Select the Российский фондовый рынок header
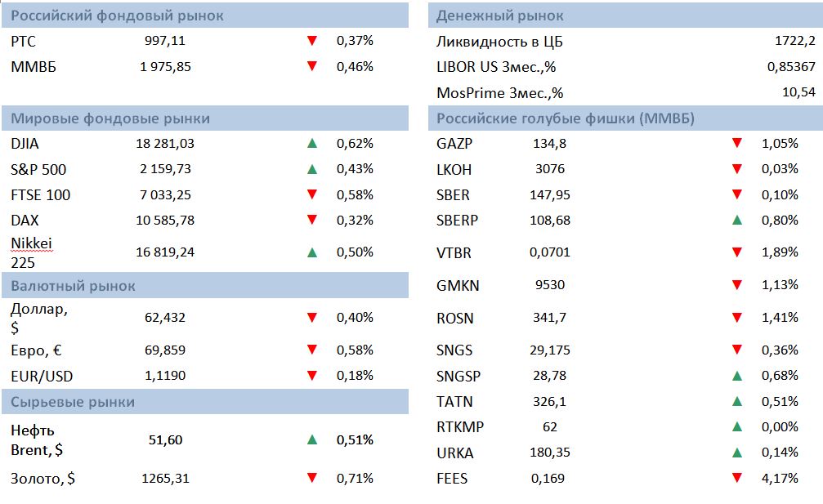The width and height of the screenshot is (823, 504). [117, 16]
